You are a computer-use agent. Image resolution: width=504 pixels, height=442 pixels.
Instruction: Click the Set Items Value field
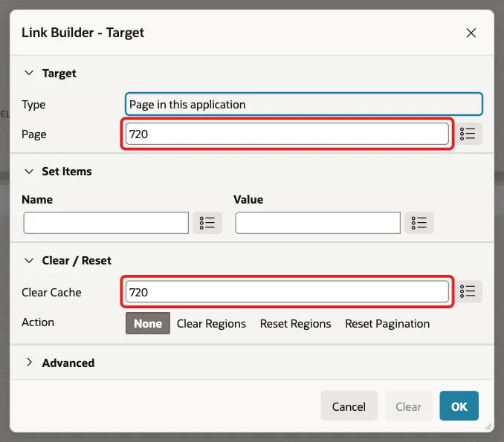[318, 223]
